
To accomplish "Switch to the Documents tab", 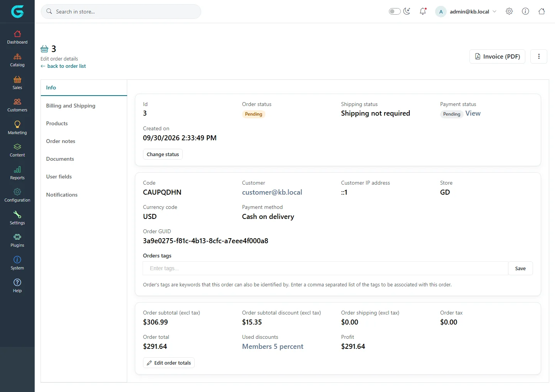I will coord(84,159).
